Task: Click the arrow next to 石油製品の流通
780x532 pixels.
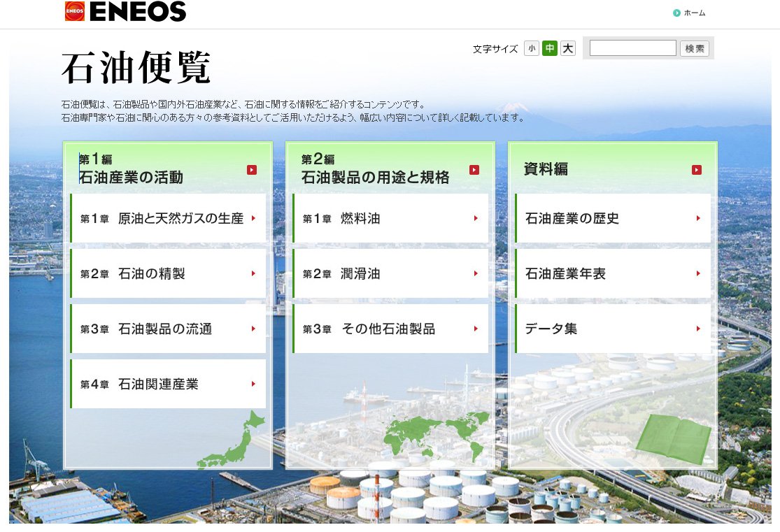Action: click(x=253, y=329)
